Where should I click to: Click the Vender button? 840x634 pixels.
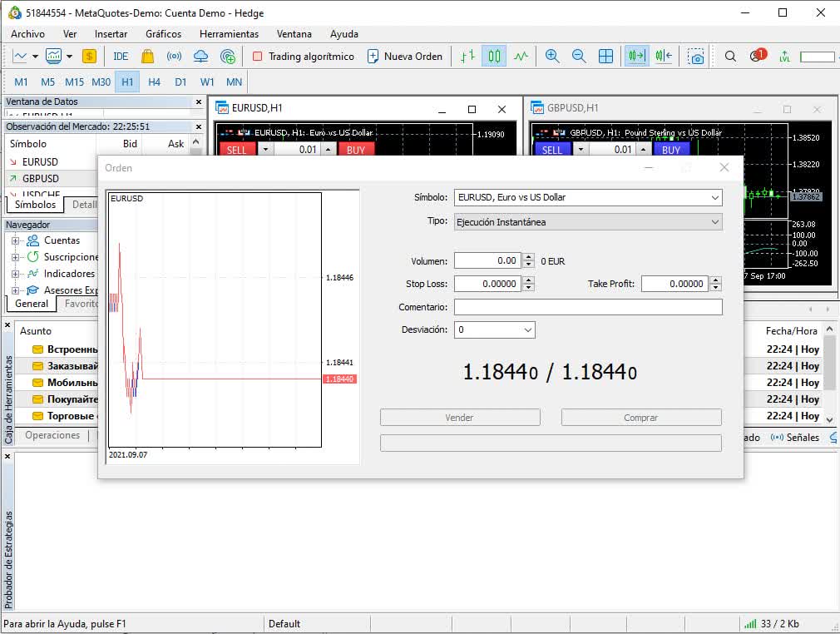tap(460, 418)
